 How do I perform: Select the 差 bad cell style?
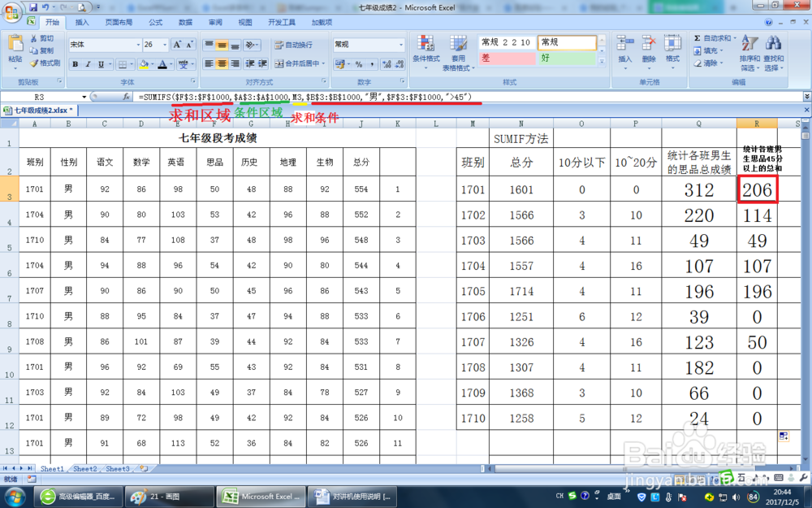click(507, 58)
